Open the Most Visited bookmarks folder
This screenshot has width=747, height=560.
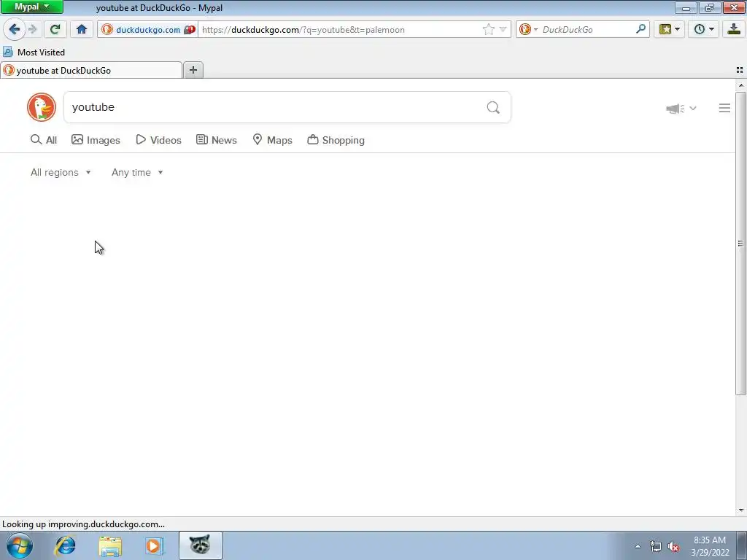[34, 52]
